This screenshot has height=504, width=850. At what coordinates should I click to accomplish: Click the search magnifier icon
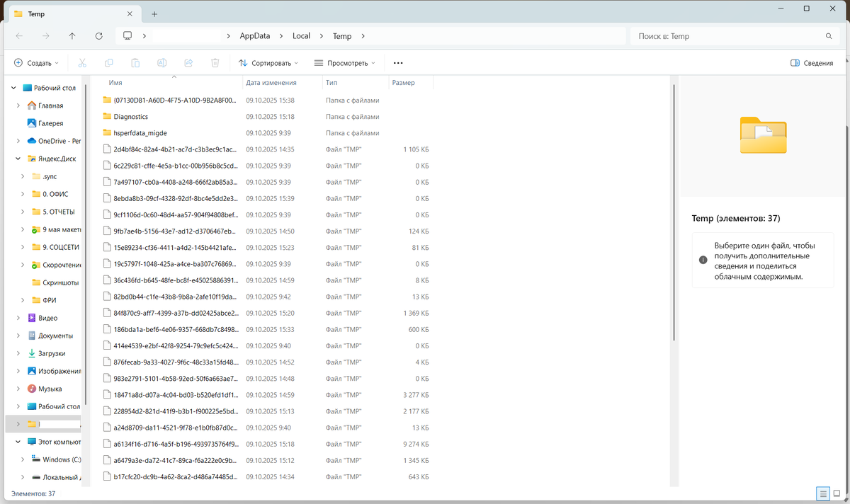829,36
